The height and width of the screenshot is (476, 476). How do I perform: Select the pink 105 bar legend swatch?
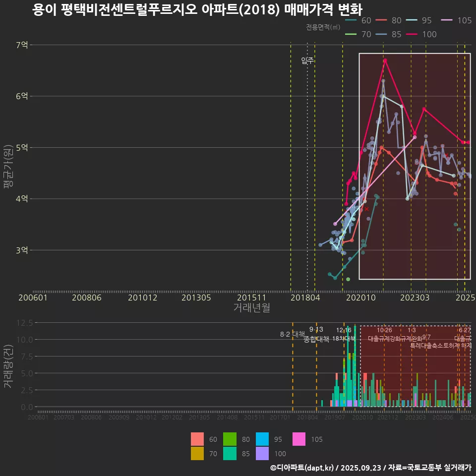[299, 439]
